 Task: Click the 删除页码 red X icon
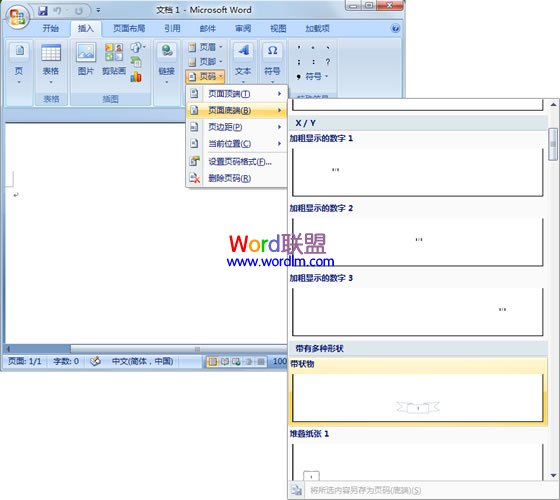click(x=195, y=178)
